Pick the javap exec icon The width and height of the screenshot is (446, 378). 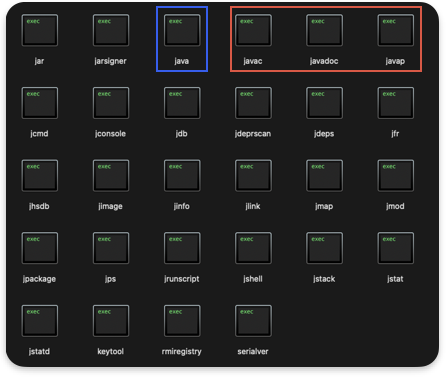click(396, 30)
